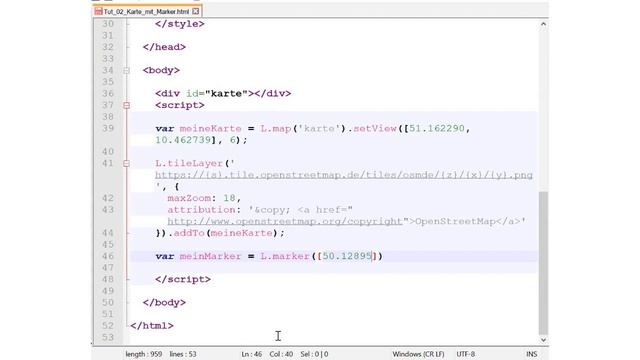
Task: Click 'L.marker' call on line 46
Action: click(285, 256)
